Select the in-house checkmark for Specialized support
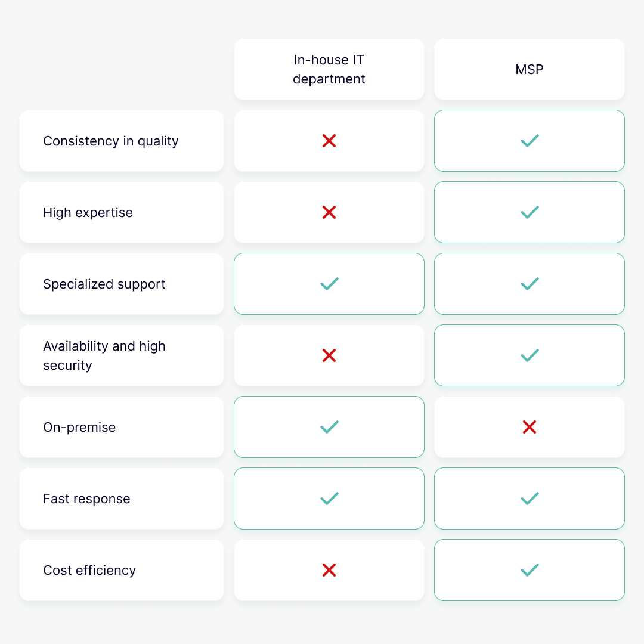The width and height of the screenshot is (644, 644). tap(329, 284)
